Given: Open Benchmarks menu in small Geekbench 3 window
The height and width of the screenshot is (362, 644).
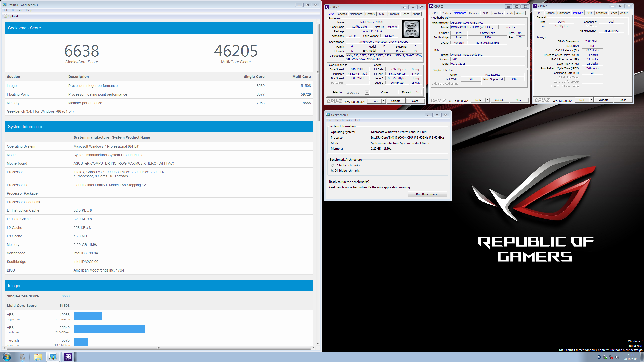Looking at the screenshot, I should [343, 120].
